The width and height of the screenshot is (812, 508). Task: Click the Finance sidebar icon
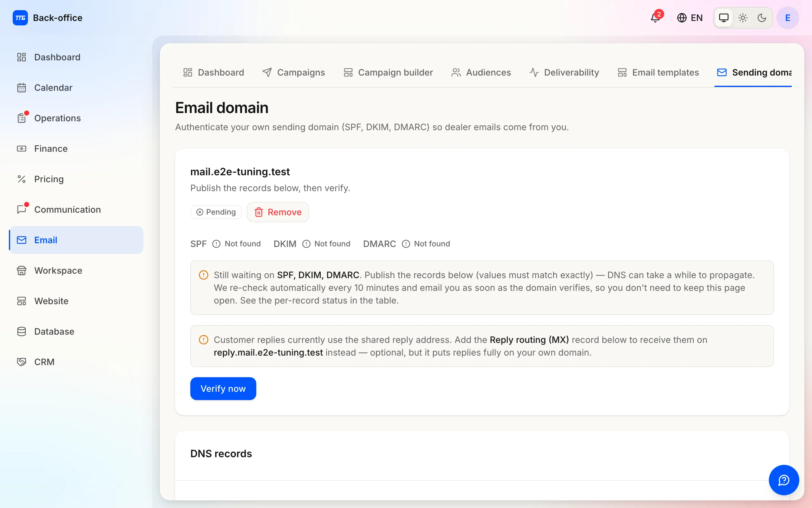click(x=22, y=149)
